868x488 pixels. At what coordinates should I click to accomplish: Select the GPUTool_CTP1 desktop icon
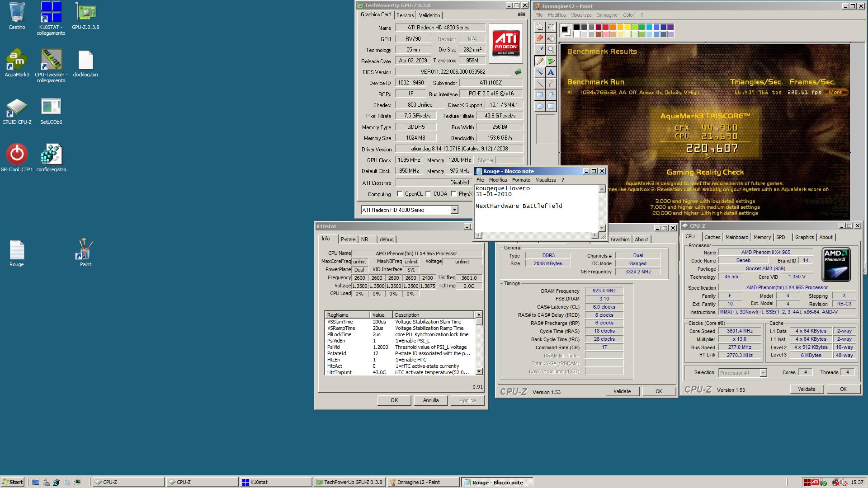click(17, 158)
